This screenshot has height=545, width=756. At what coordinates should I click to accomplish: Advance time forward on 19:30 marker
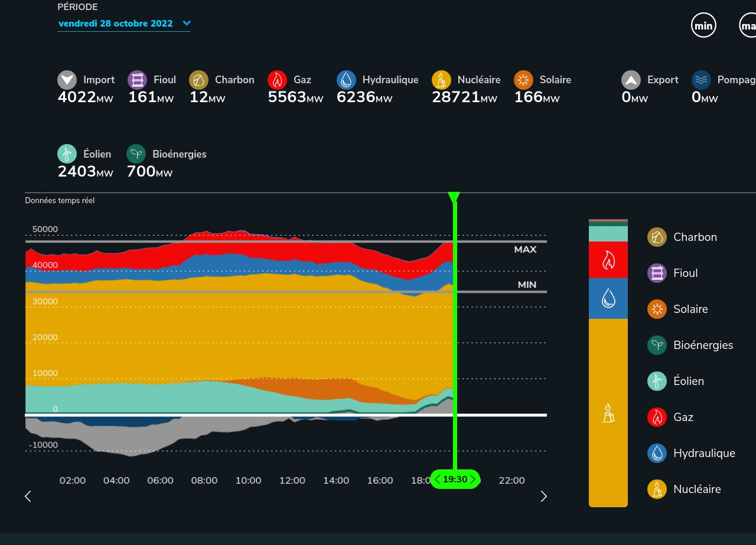coord(472,479)
